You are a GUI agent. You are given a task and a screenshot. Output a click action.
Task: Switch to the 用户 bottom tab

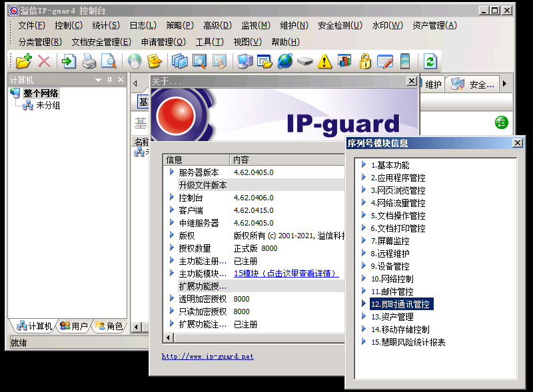tap(74, 326)
